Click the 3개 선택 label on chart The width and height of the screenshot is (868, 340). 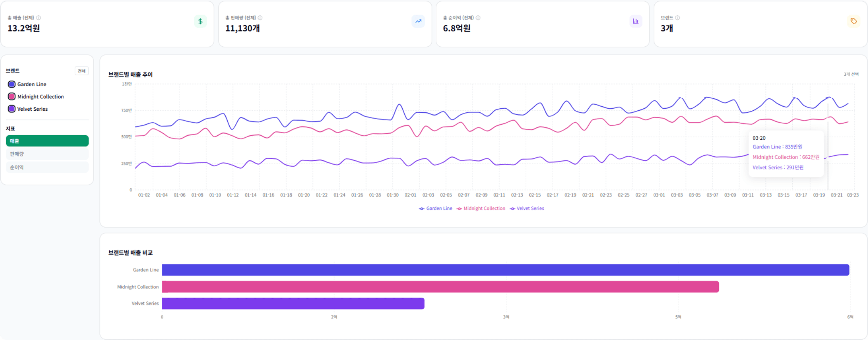tap(851, 74)
